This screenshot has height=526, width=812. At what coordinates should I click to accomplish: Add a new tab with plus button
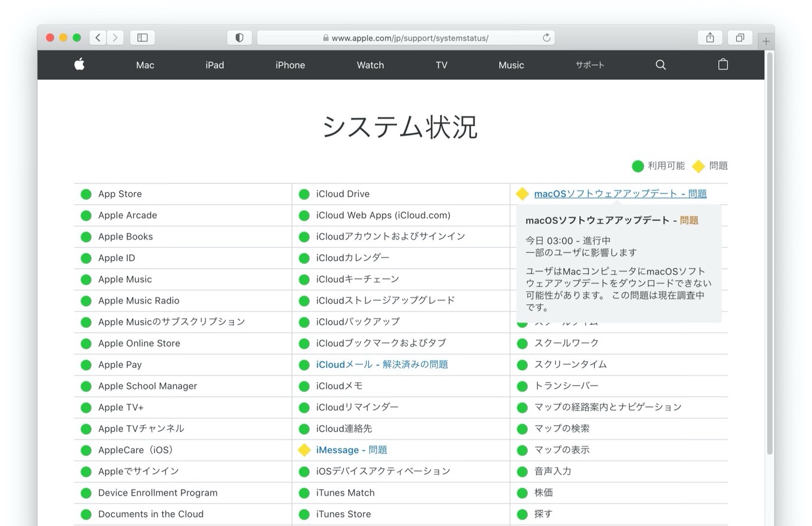pyautogui.click(x=766, y=41)
